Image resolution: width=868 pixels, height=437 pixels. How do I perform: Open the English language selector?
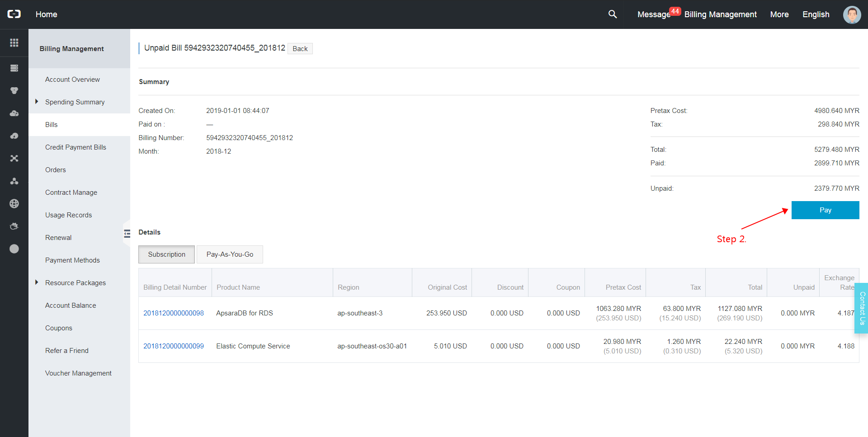[x=816, y=14]
